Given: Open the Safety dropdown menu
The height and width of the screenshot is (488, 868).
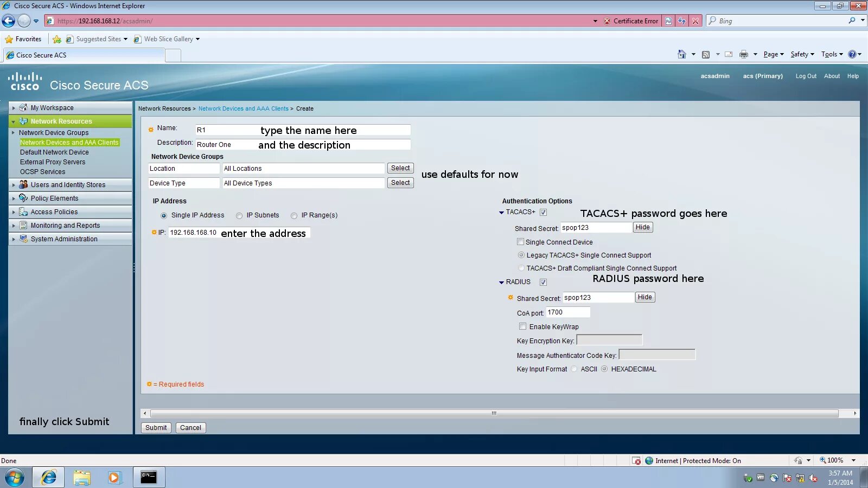Looking at the screenshot, I should point(802,54).
